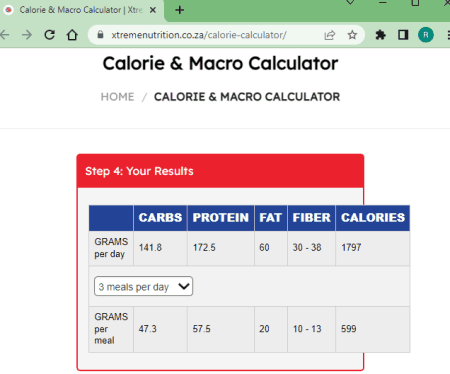The height and width of the screenshot is (374, 450).
Task: Click the CALORIES column header
Action: (373, 218)
